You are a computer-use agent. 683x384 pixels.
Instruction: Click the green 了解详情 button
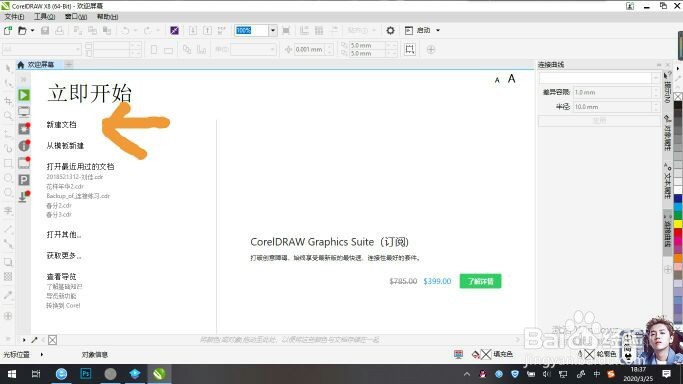click(x=480, y=281)
